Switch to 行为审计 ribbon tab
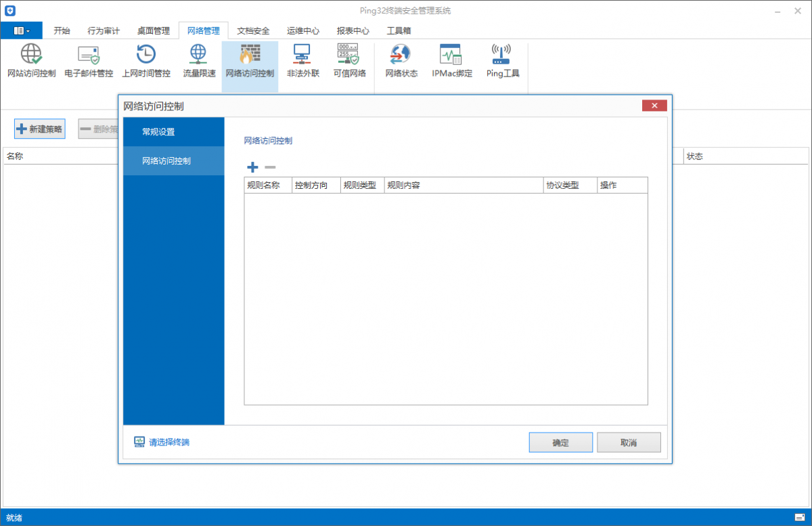The width and height of the screenshot is (812, 526). (104, 30)
